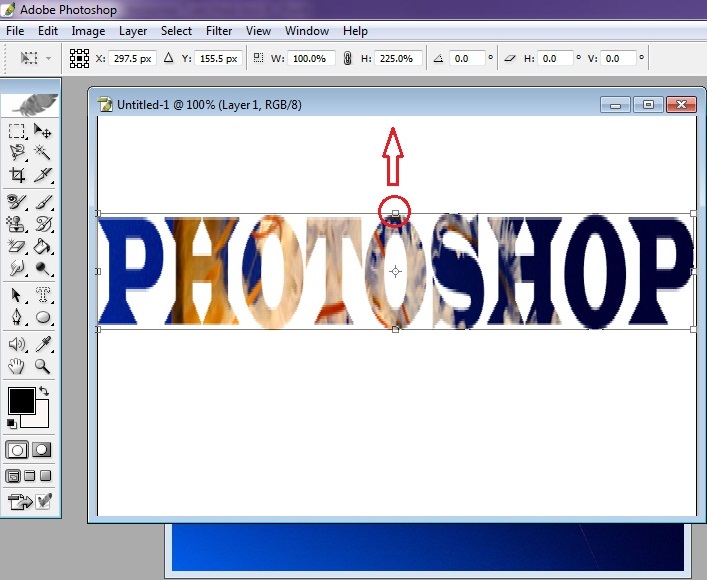This screenshot has width=707, height=580.
Task: Select the Dodge tool
Action: coord(43,268)
